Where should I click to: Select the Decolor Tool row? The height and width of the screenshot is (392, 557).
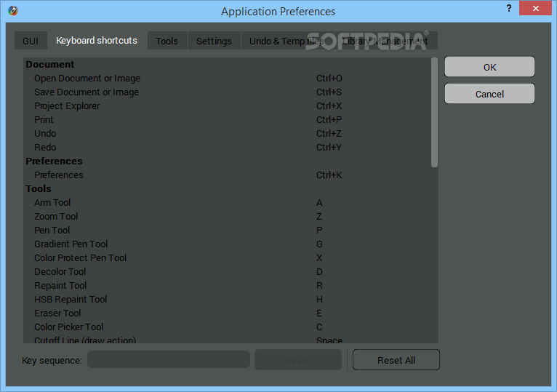point(228,272)
